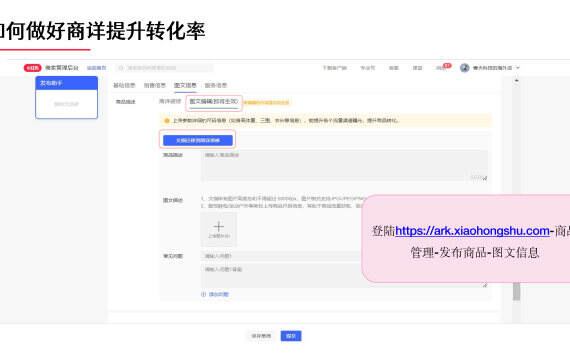Click the search box in top bar

pos(164,68)
